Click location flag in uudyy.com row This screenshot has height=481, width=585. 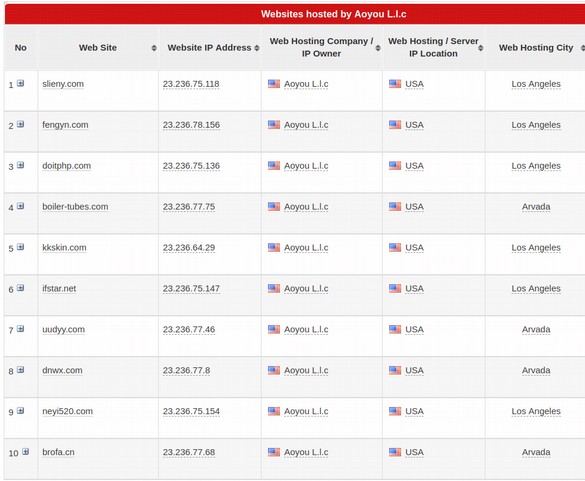point(395,329)
